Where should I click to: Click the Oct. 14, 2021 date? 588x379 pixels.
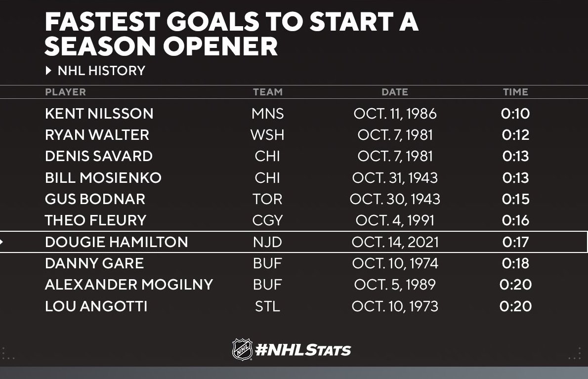pyautogui.click(x=395, y=242)
